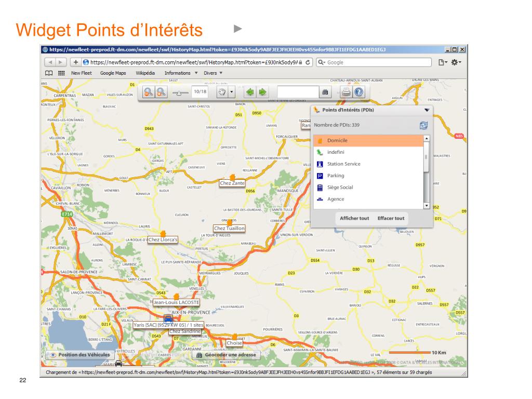
Task: Click the browser URL address field
Action: 193,62
